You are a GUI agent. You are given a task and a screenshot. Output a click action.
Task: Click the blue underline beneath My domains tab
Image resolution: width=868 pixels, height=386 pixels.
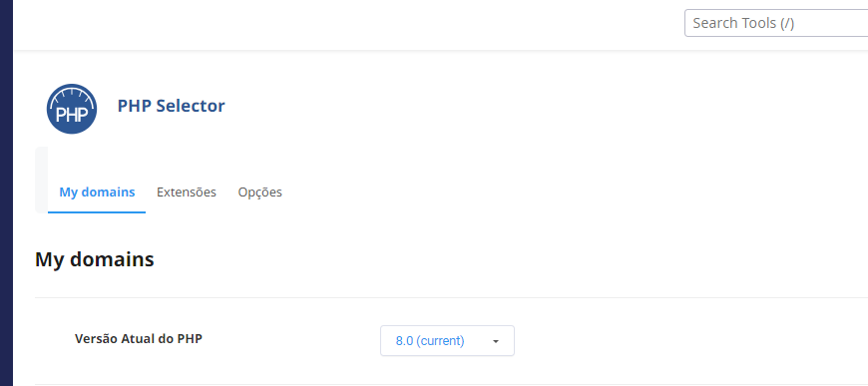tap(97, 212)
